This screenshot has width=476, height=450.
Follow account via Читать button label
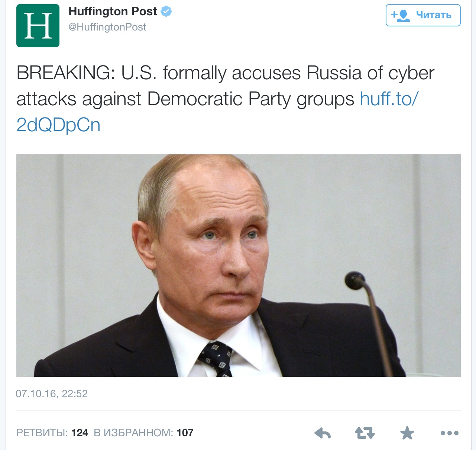tap(434, 15)
